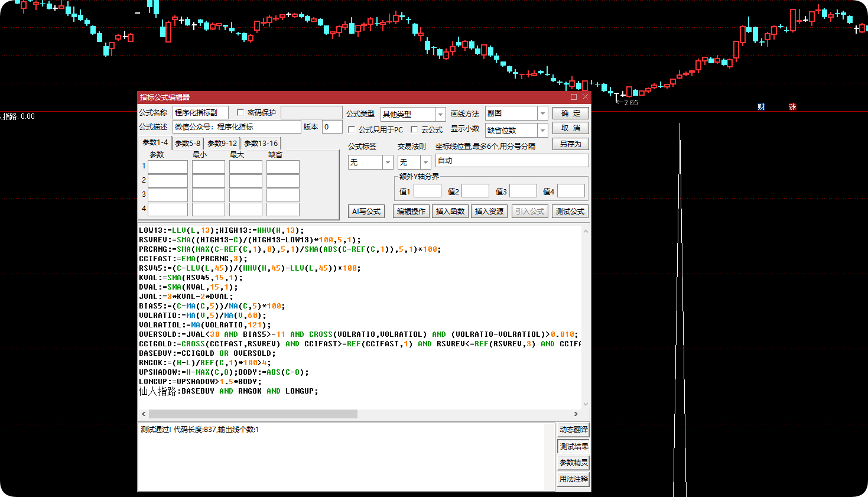Show the 用法注释 panel
The height and width of the screenshot is (497, 868).
(x=573, y=479)
